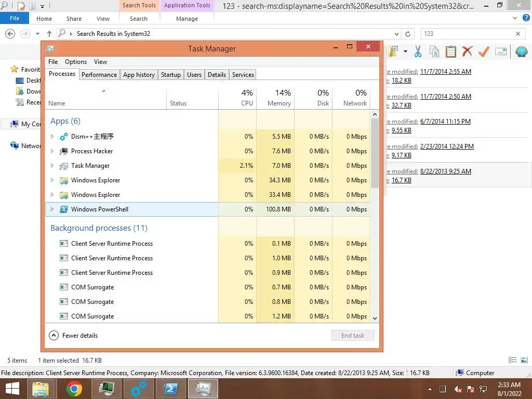Viewport: 532px width, 399px height.
Task: Expand the Dism++ process group
Action: coord(52,137)
